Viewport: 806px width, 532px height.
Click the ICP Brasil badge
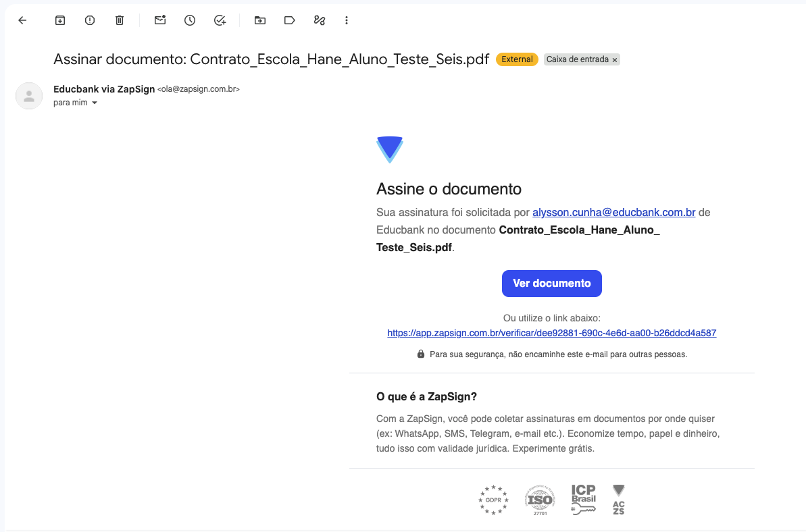coord(584,500)
